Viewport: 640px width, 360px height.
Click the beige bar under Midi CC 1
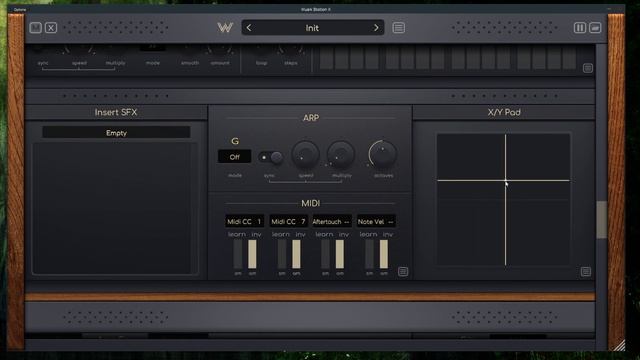click(x=252, y=254)
